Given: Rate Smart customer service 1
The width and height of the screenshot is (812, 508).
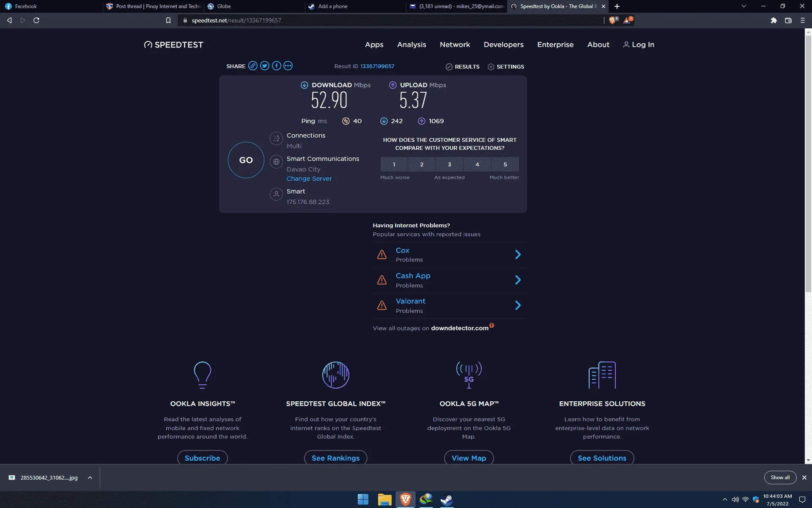Looking at the screenshot, I should click(394, 164).
